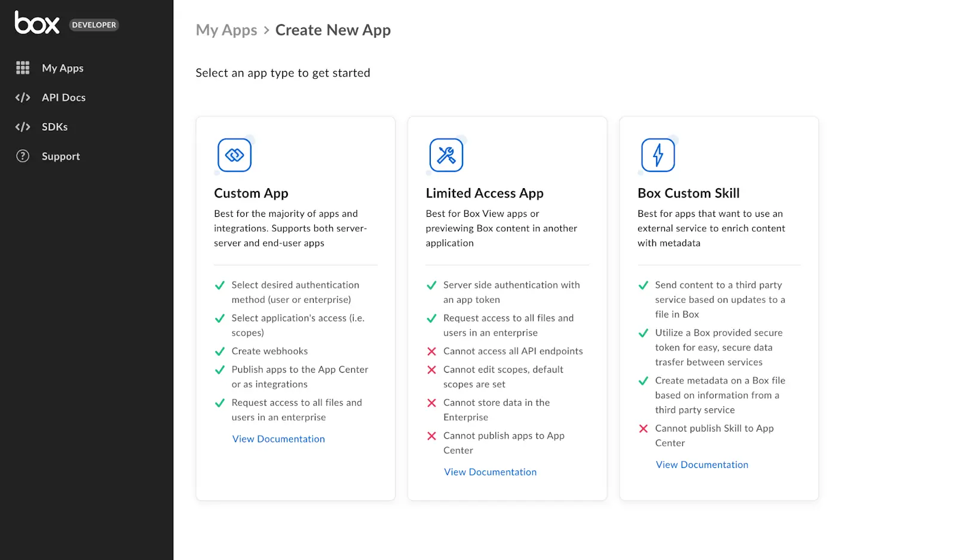
Task: Go back to My Apps breadcrumb
Action: tap(226, 30)
